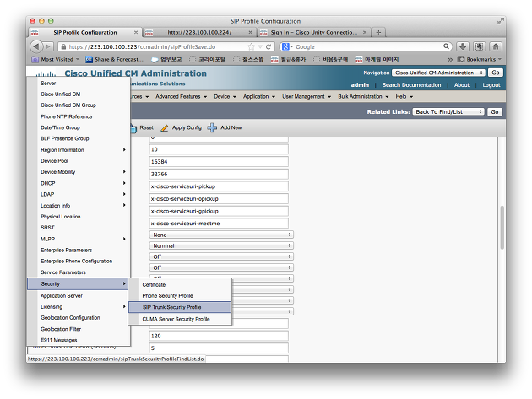The image size is (532, 399).
Task: Select E911 Messages menu item
Action: [x=79, y=340]
